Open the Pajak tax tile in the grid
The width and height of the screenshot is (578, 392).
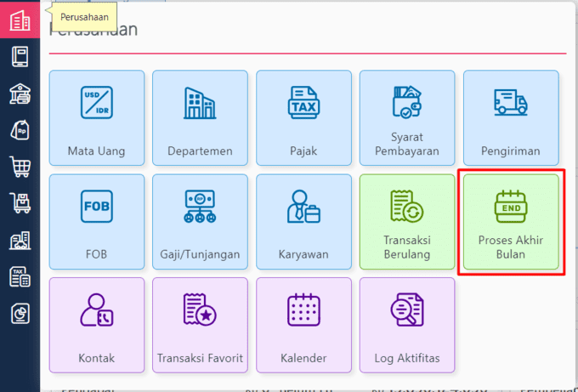point(303,118)
